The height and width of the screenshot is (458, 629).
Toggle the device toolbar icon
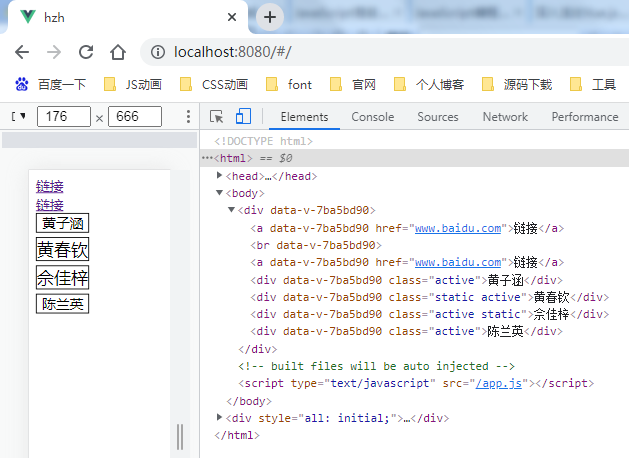pyautogui.click(x=243, y=116)
